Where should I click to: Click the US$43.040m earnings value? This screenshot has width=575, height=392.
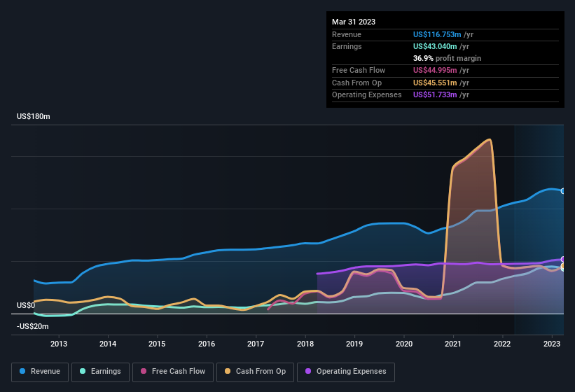tap(435, 46)
